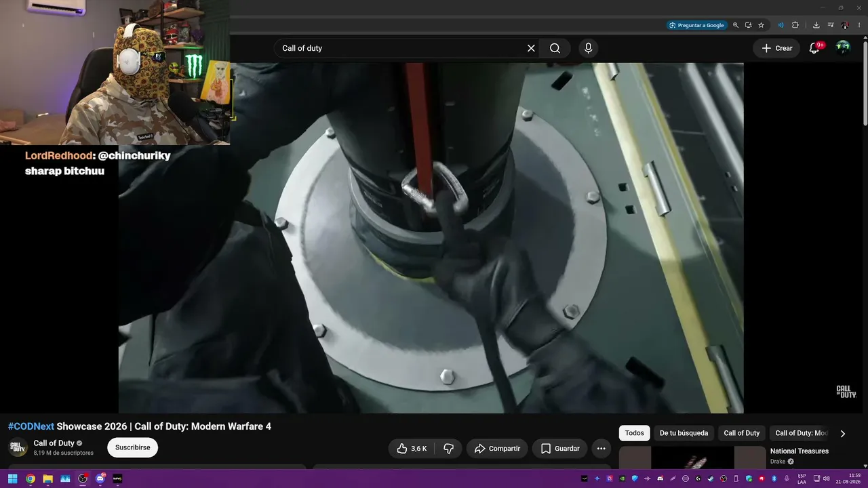Click the blue sound waves toolbar icon
The width and height of the screenshot is (868, 488).
click(781, 25)
